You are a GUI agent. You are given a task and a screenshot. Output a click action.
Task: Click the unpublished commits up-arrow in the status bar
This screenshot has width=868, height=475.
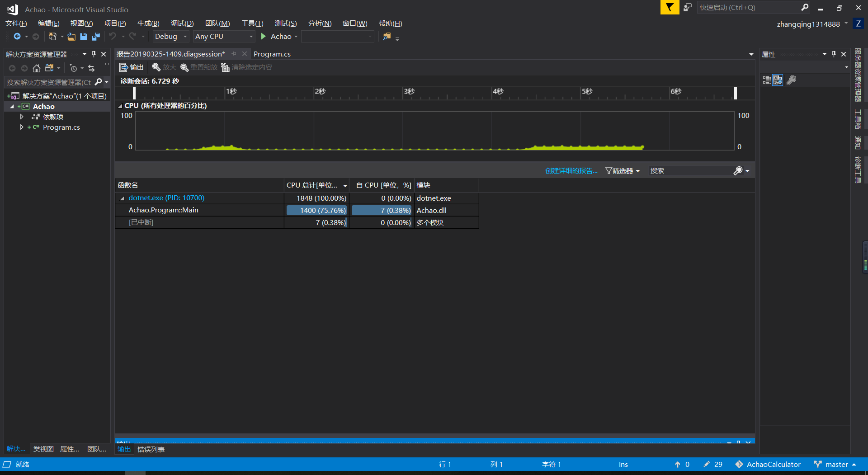click(678, 464)
